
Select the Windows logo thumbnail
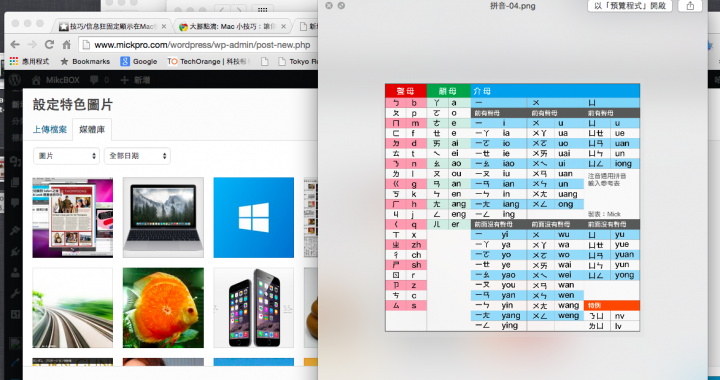point(253,218)
